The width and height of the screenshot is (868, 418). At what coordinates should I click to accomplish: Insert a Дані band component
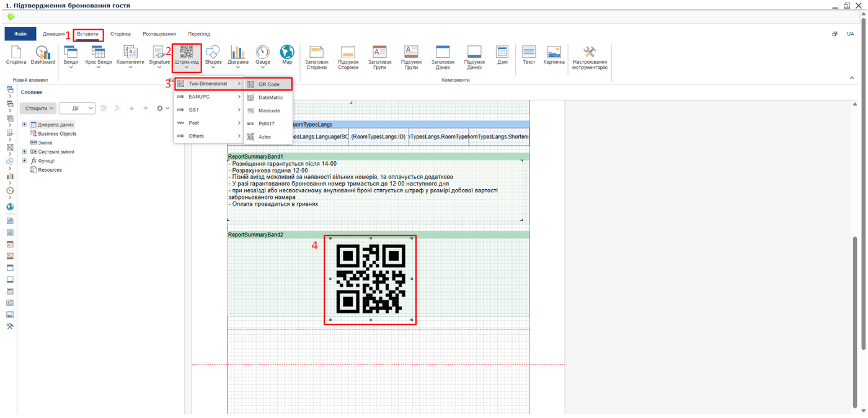pos(502,56)
